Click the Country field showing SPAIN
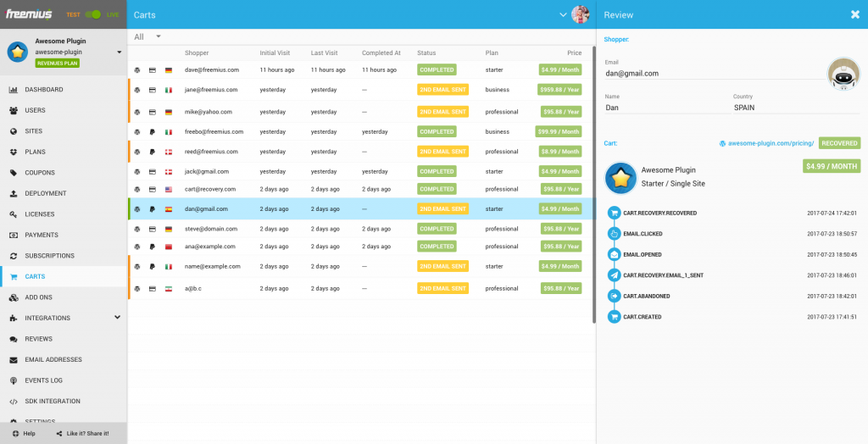The width and height of the screenshot is (868, 444). [797, 108]
